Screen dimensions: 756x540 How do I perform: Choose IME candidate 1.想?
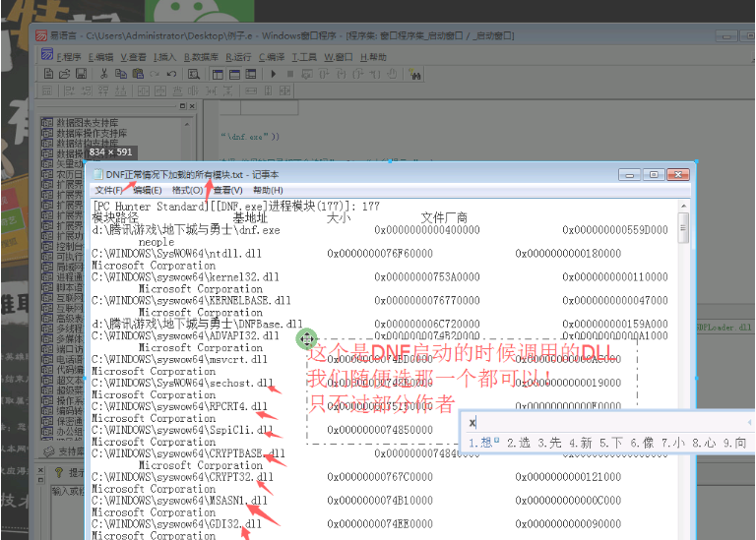484,443
